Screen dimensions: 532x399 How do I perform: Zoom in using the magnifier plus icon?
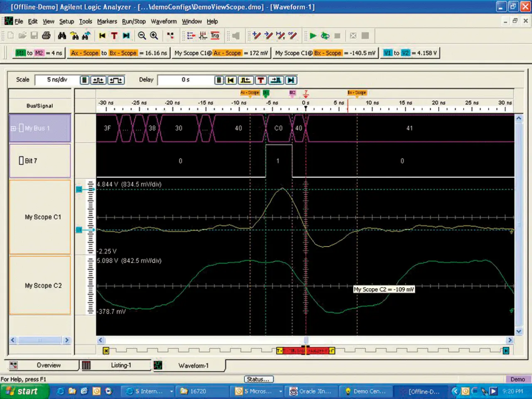154,36
